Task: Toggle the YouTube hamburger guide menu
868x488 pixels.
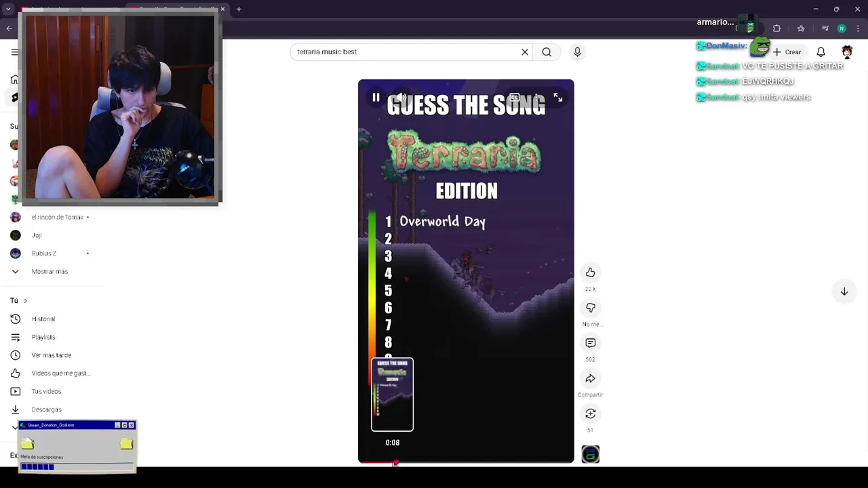Action: point(15,52)
